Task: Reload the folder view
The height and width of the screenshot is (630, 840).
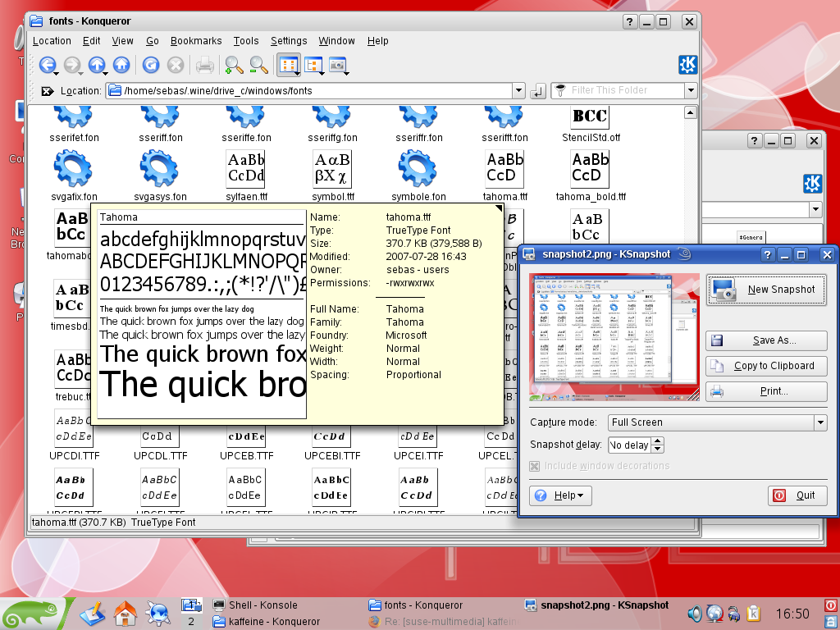Action: [151, 65]
